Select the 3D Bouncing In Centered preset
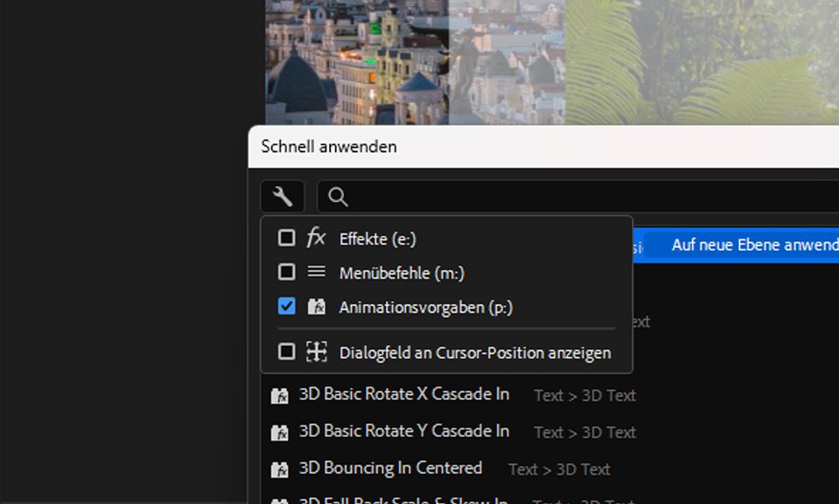The image size is (839, 504). 390,468
